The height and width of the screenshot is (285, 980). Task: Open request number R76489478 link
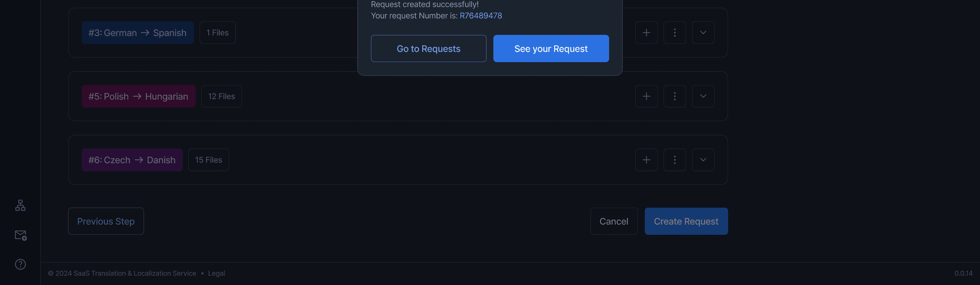pyautogui.click(x=481, y=16)
